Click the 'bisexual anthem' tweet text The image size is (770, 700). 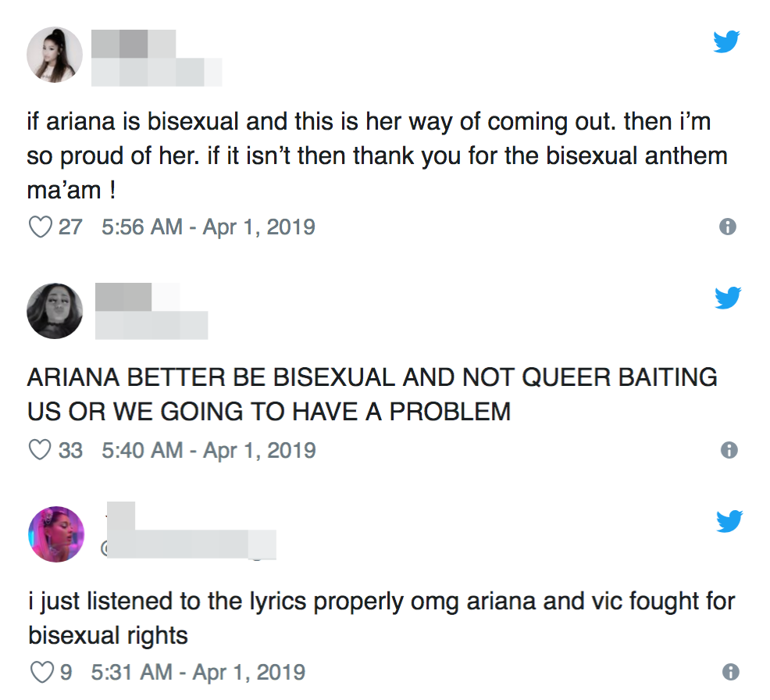tap(377, 155)
